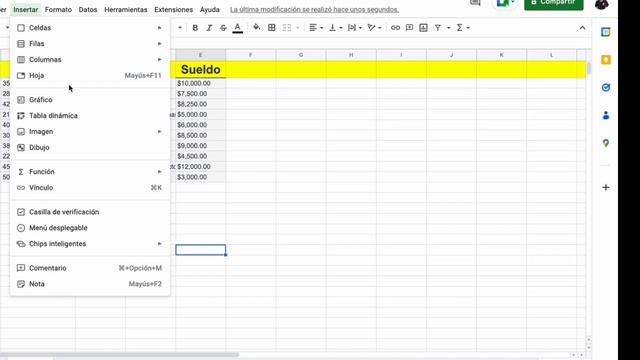The height and width of the screenshot is (360, 640).
Task: Open fill color bucket
Action: tap(256, 28)
